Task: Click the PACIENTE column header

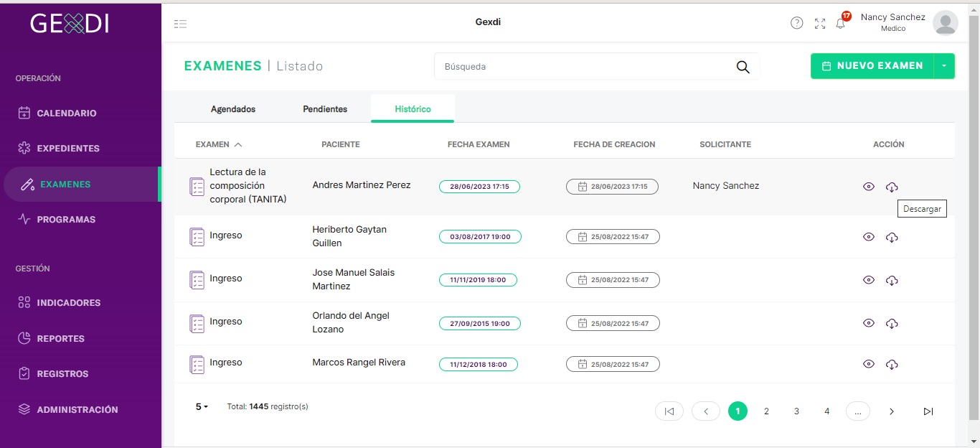Action: [x=341, y=144]
